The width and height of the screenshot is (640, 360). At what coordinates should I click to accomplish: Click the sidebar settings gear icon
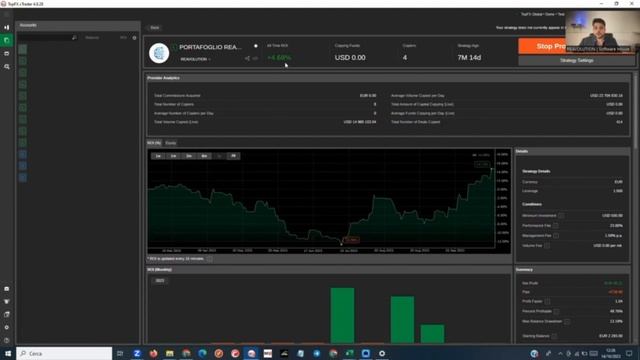click(7, 327)
